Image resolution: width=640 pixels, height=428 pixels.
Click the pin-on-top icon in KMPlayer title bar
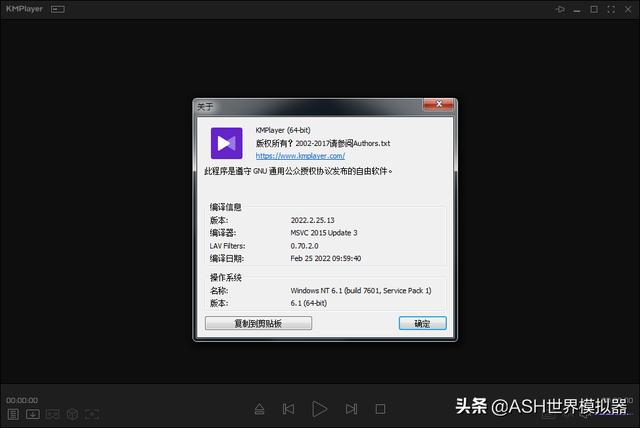[x=560, y=9]
